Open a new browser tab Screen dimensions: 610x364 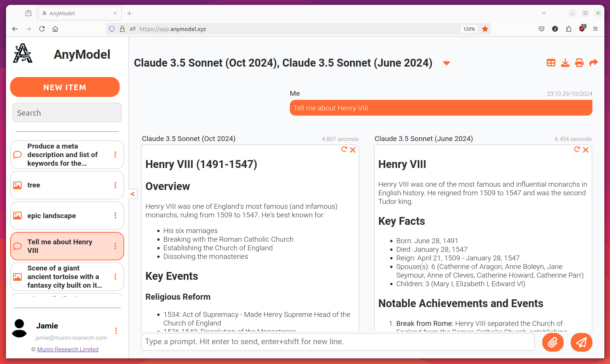click(129, 13)
